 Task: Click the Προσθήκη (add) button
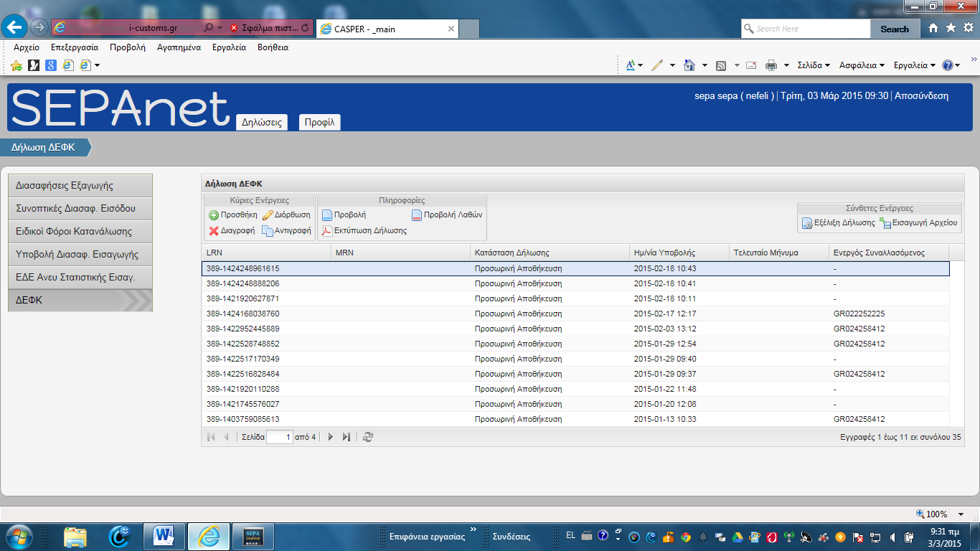232,215
